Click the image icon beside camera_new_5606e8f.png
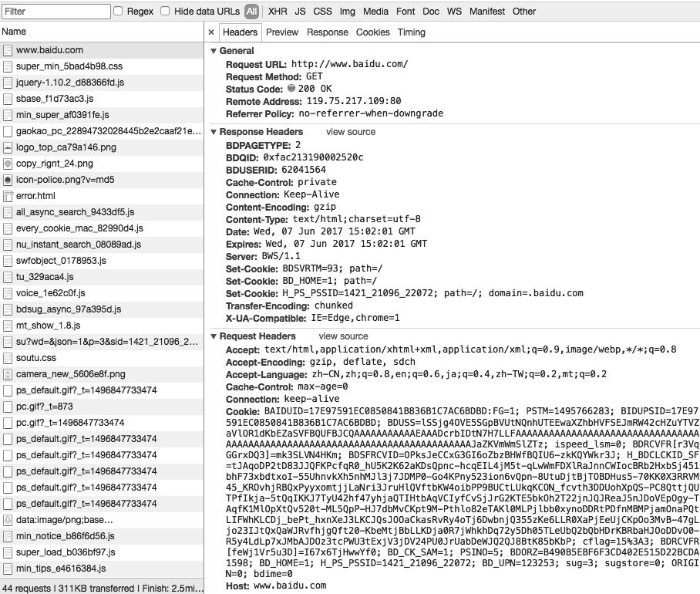The width and height of the screenshot is (700, 594). coord(8,374)
